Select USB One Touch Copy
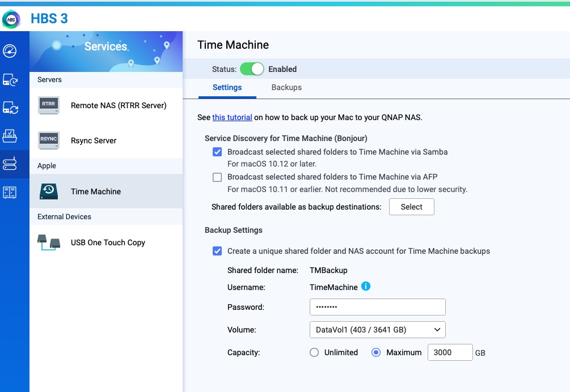Image resolution: width=570 pixels, height=392 pixels. coord(106,242)
